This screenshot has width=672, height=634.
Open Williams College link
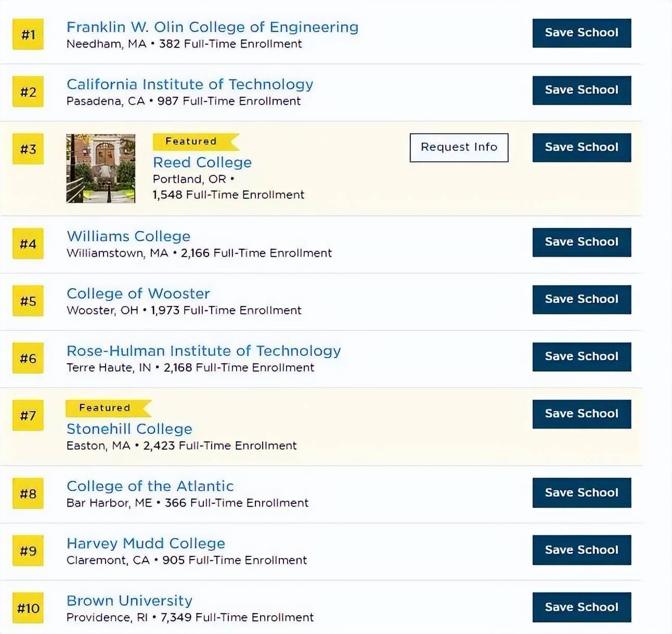point(128,236)
